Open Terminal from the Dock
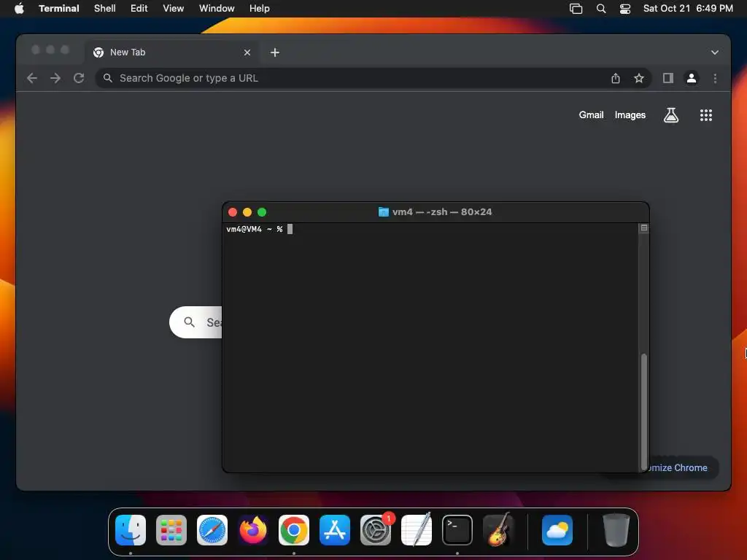 (457, 530)
